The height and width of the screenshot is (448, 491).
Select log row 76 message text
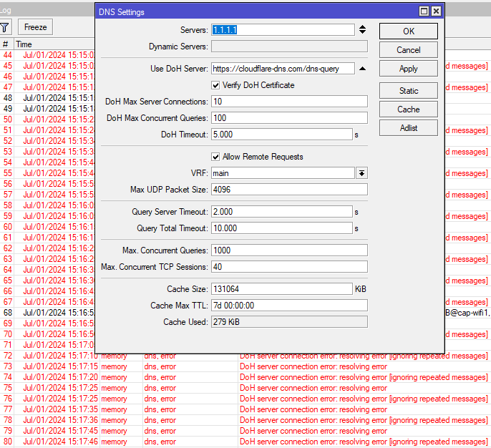[x=364, y=399]
